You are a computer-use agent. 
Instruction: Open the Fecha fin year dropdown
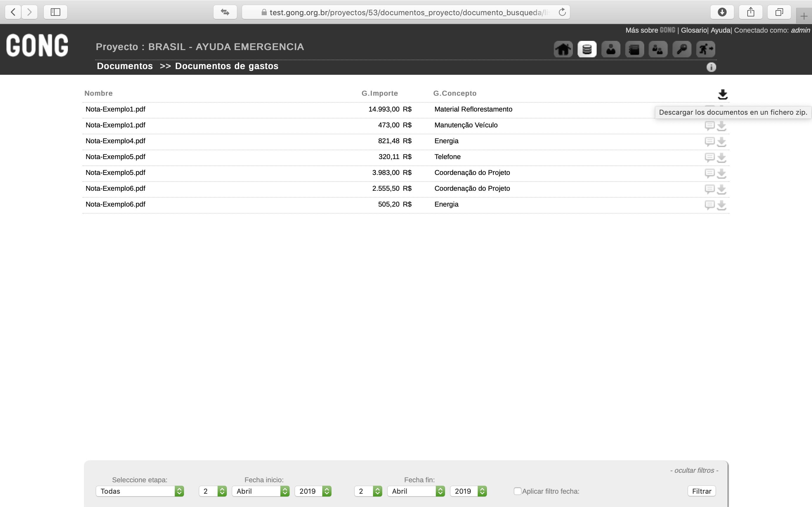click(468, 491)
